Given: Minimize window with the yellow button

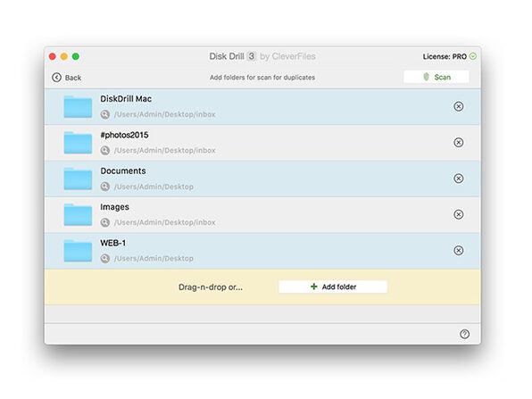Looking at the screenshot, I should point(64,56).
